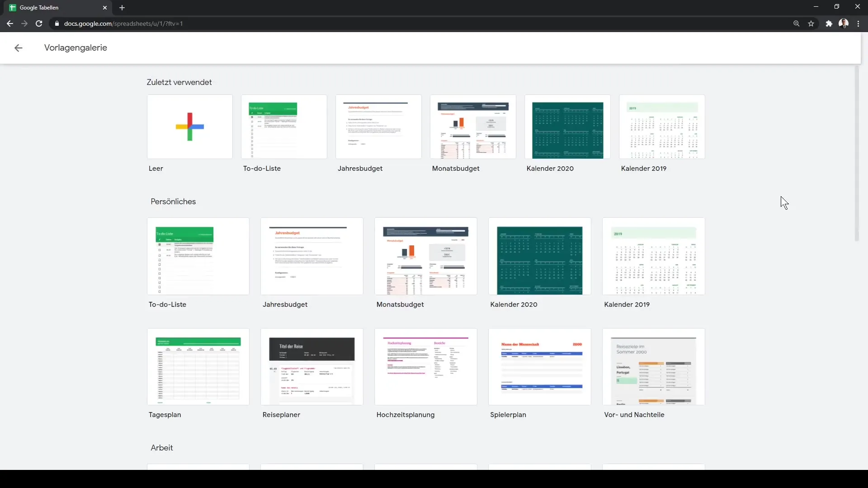Click the Vorlagengalerie heading link
The image size is (868, 488).
point(75,47)
